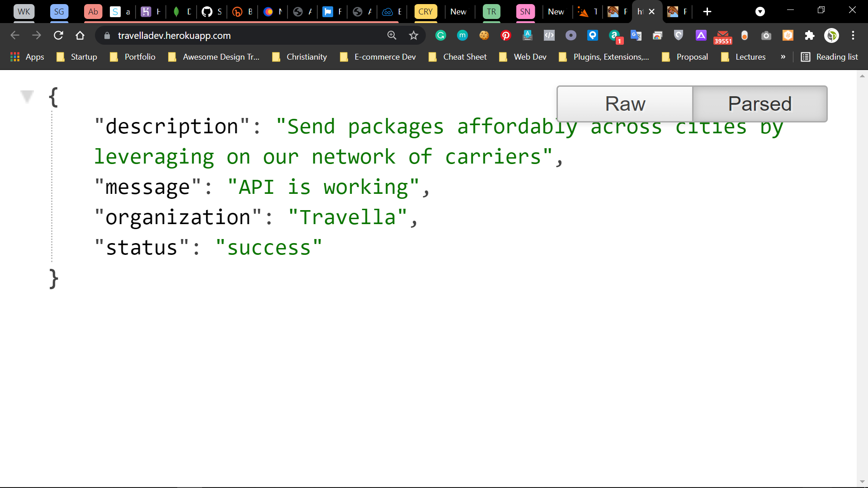This screenshot has width=868, height=488.
Task: Open the extensions puzzle-piece menu
Action: [810, 35]
